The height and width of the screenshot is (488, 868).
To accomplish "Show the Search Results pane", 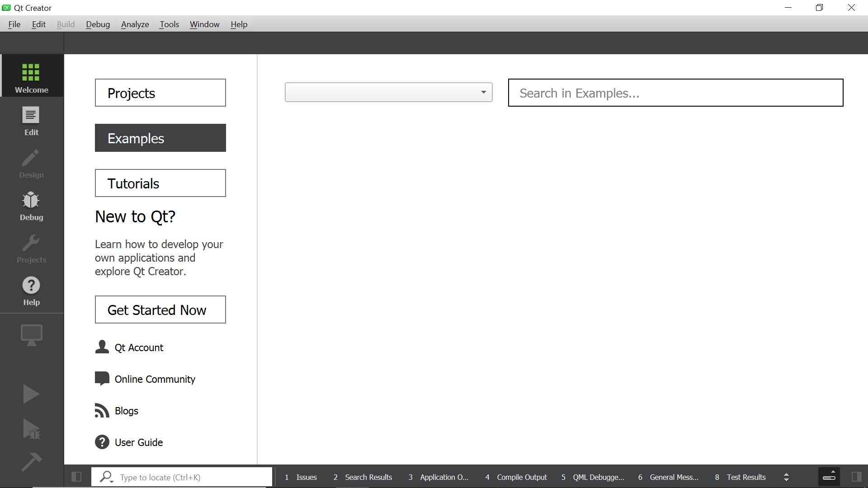I will pyautogui.click(x=363, y=477).
